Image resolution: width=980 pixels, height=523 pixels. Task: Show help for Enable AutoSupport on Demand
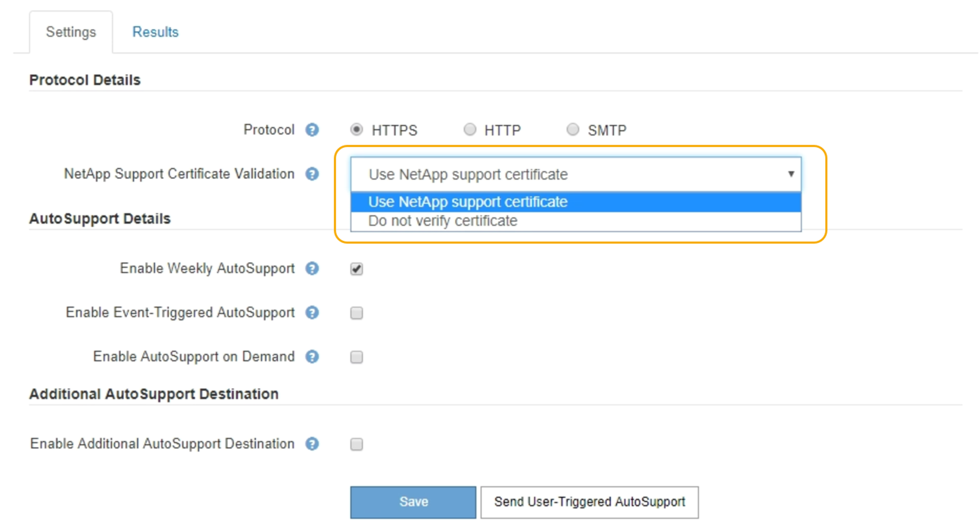point(312,357)
